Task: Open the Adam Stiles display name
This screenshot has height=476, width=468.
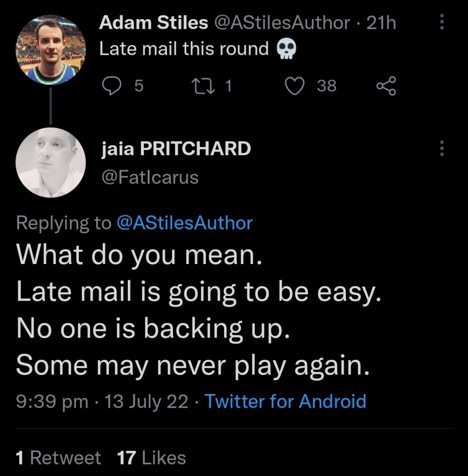Action: [153, 23]
